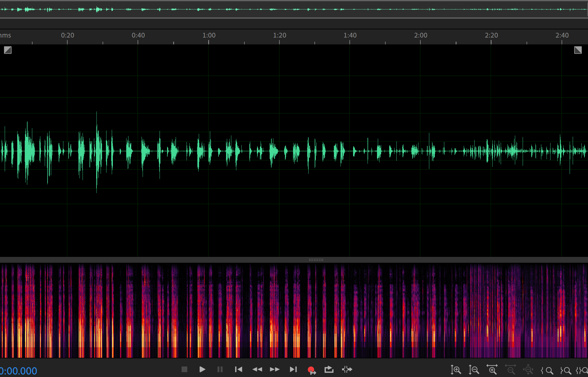
Task: Click the 2:40 mark on the time ruler
Action: pyautogui.click(x=562, y=35)
